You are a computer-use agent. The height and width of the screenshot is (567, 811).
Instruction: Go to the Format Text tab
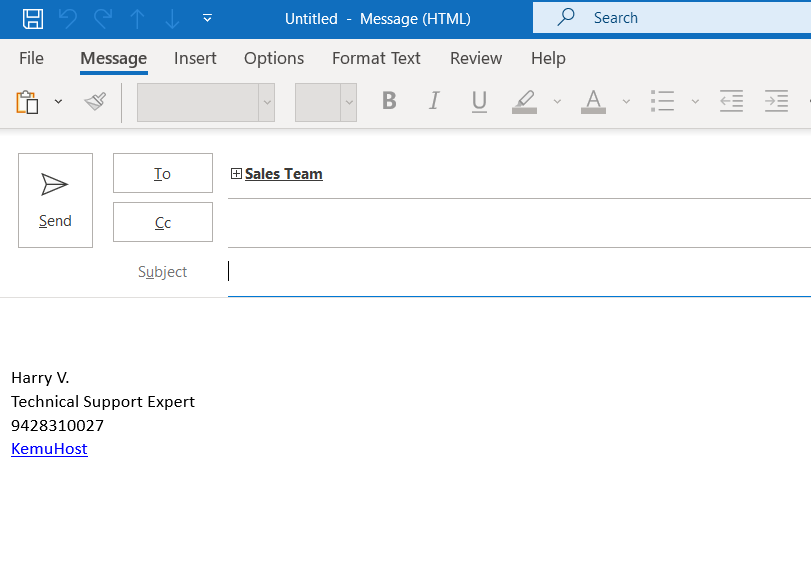pyautogui.click(x=376, y=58)
